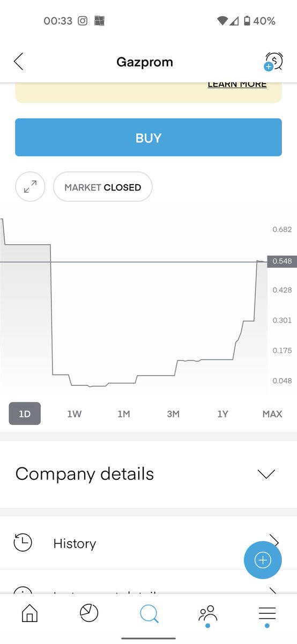This screenshot has height=644, width=297.
Task: Open the hamburger menu tab
Action: point(267,615)
